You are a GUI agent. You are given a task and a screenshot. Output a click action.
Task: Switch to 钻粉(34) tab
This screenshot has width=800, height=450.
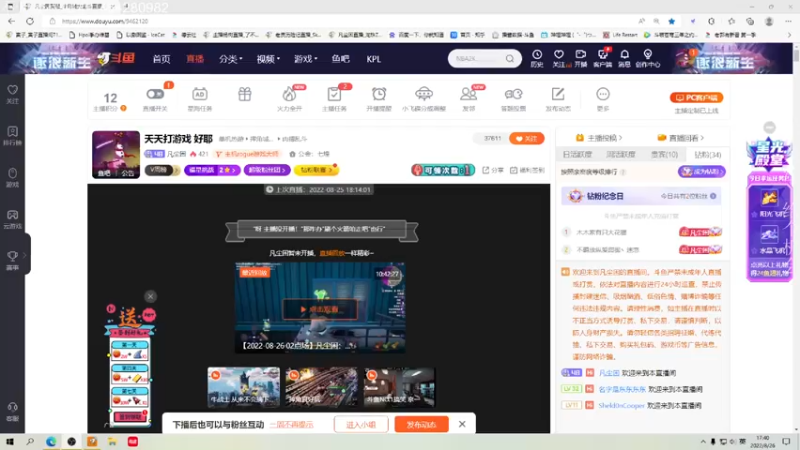[708, 154]
